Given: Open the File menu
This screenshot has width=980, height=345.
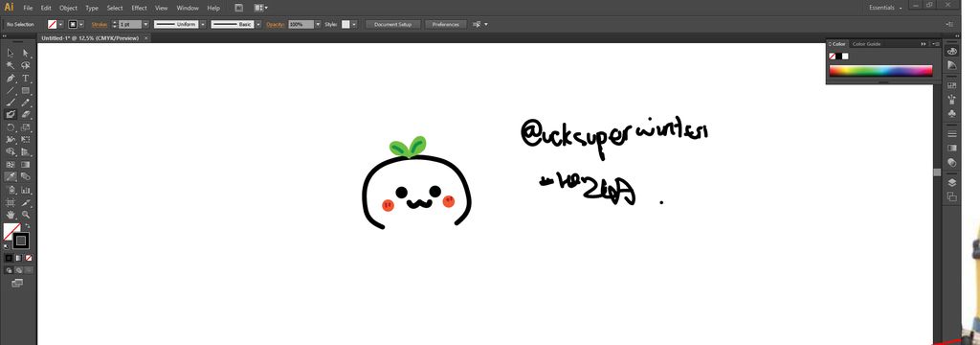Looking at the screenshot, I should pos(28,8).
